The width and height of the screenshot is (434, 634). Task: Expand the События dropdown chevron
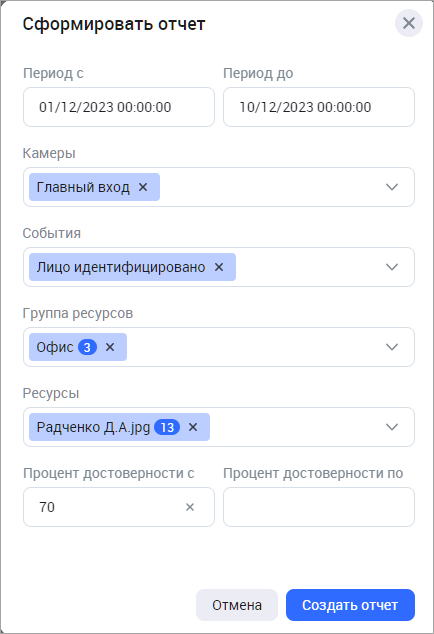pyautogui.click(x=392, y=267)
